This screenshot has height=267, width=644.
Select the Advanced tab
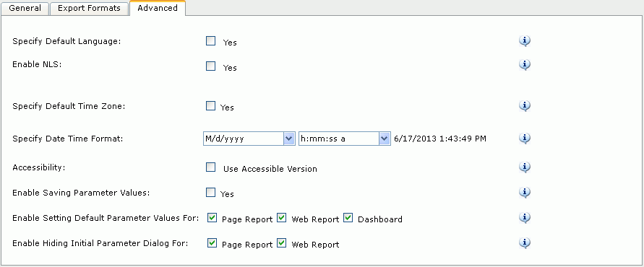pyautogui.click(x=158, y=8)
